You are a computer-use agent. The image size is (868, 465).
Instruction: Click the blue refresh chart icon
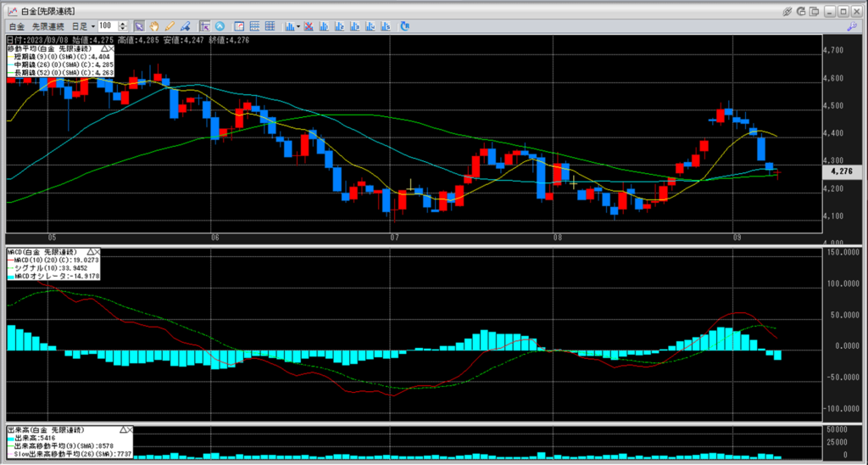tap(404, 26)
